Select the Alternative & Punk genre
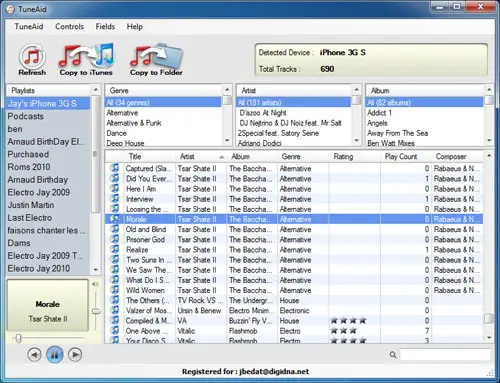Image resolution: width=500 pixels, height=383 pixels. [x=163, y=123]
